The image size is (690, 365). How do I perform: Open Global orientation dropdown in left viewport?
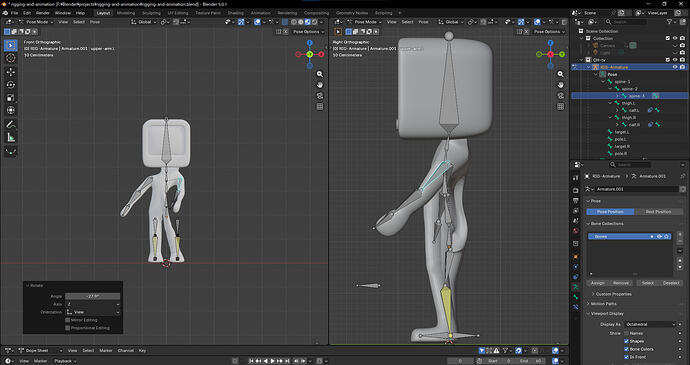pyautogui.click(x=144, y=22)
